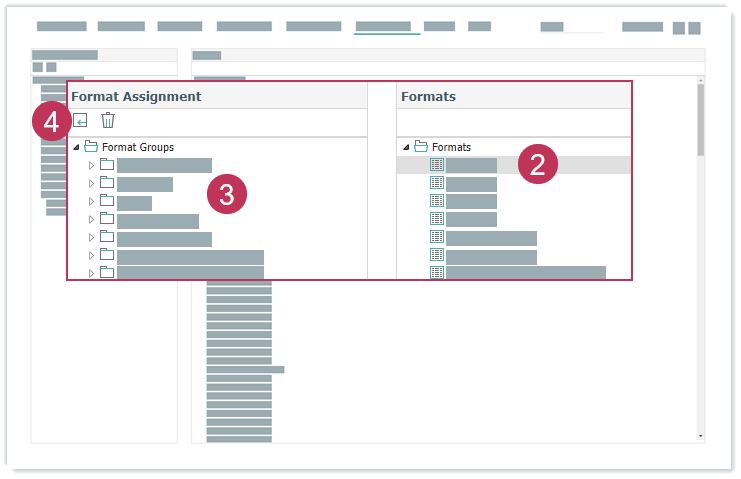Screen dimensions: 741x479
Task: Select the fifth folder row under Format Groups
Action: click(x=164, y=238)
